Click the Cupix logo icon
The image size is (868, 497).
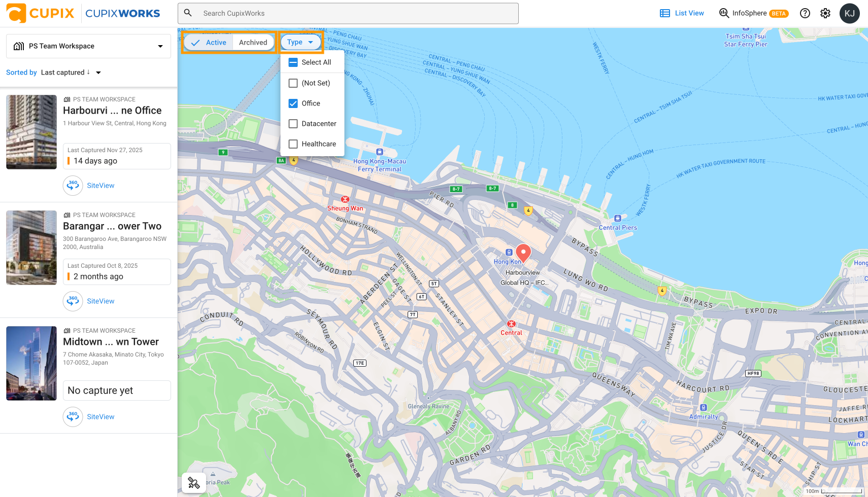(x=16, y=13)
